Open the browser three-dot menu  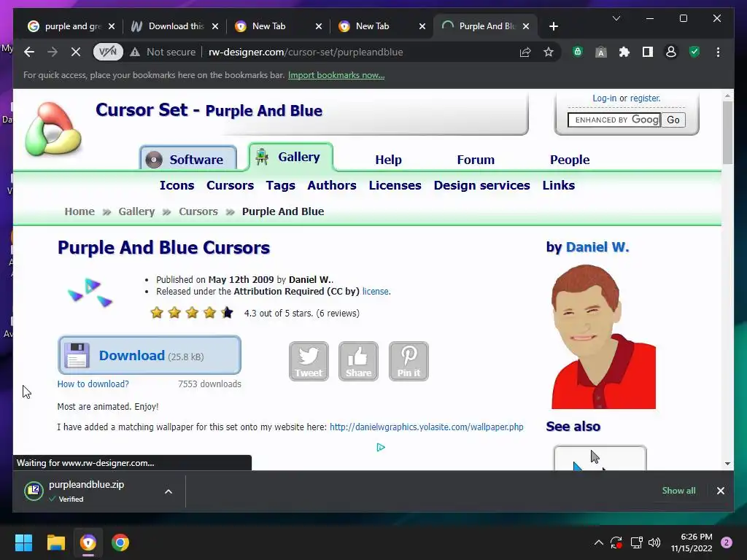click(718, 52)
